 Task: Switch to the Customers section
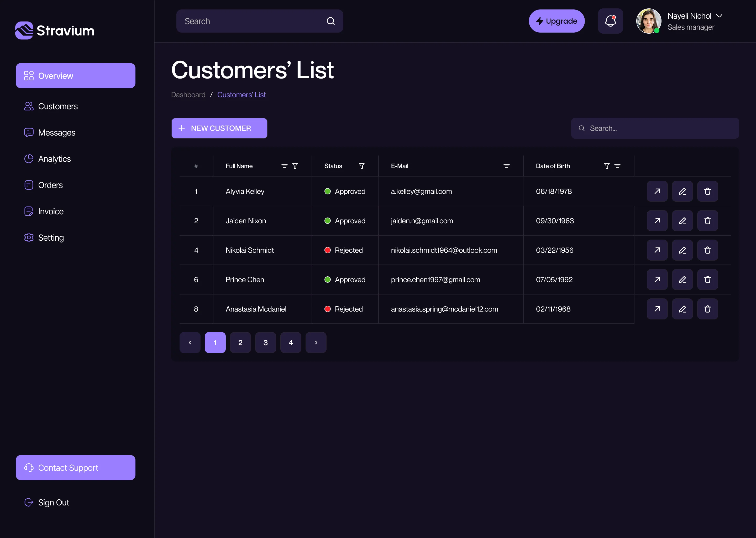tap(58, 106)
